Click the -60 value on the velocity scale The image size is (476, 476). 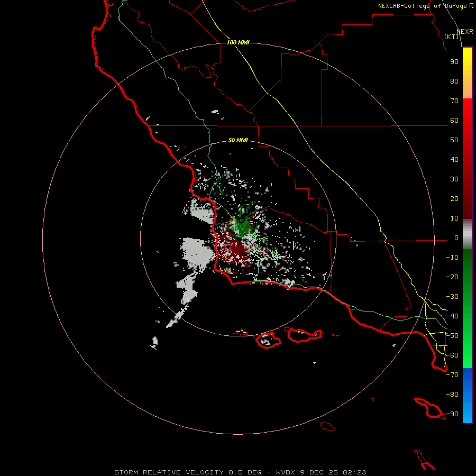point(452,355)
